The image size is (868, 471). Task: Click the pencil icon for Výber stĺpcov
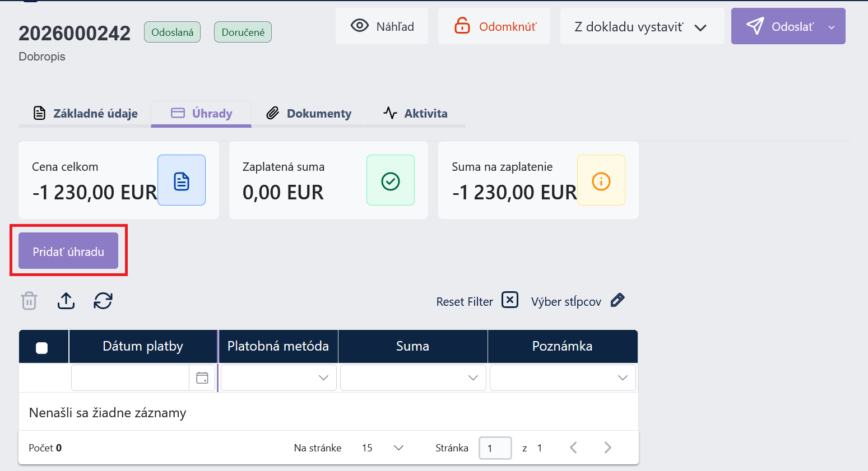(618, 300)
